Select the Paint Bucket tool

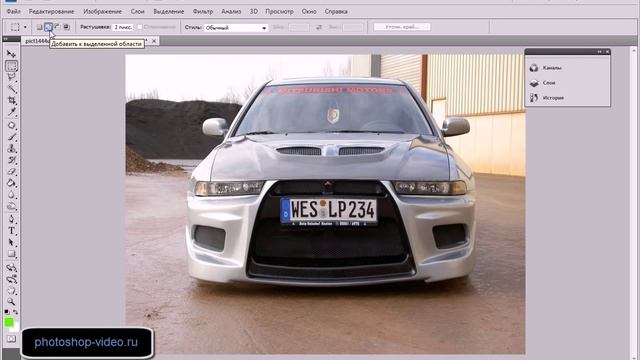coord(11,183)
